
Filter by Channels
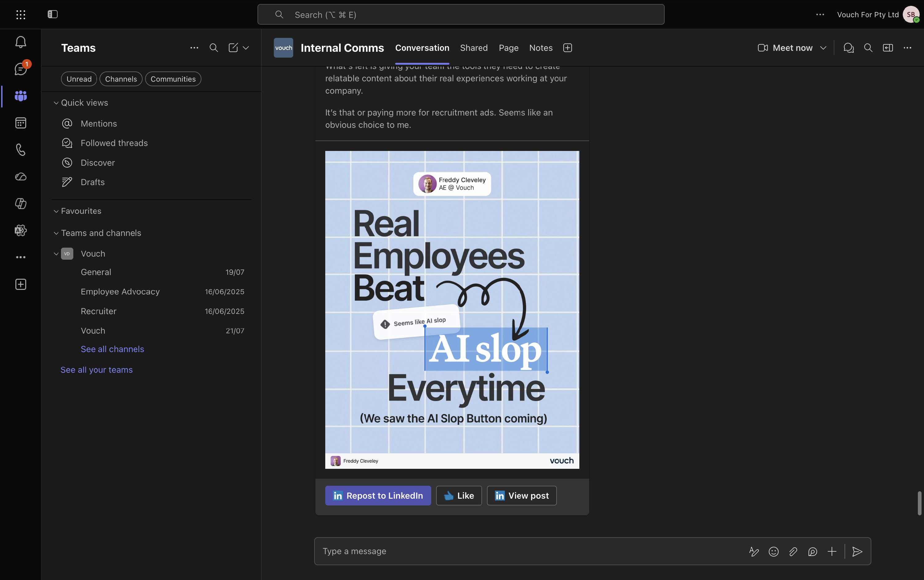pos(121,79)
